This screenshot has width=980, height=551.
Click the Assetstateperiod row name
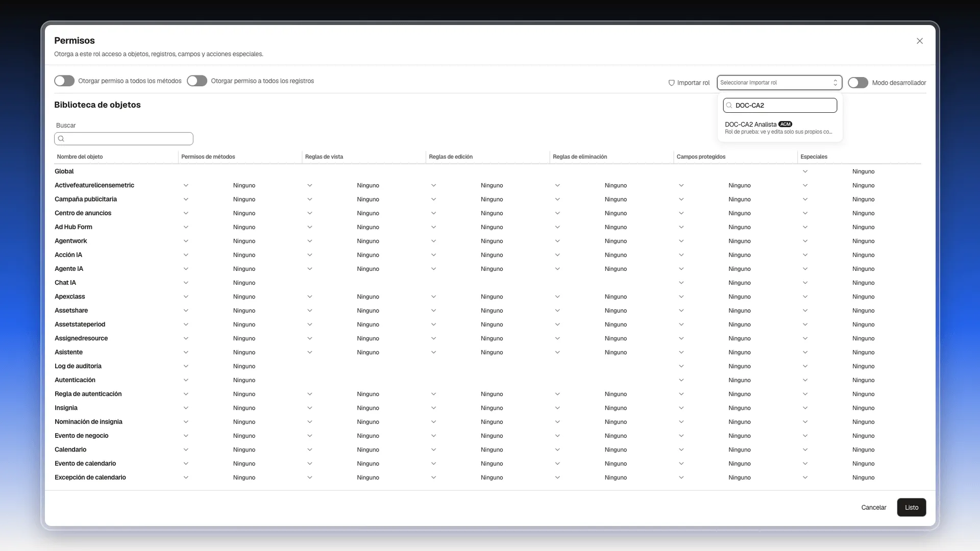[x=80, y=324]
